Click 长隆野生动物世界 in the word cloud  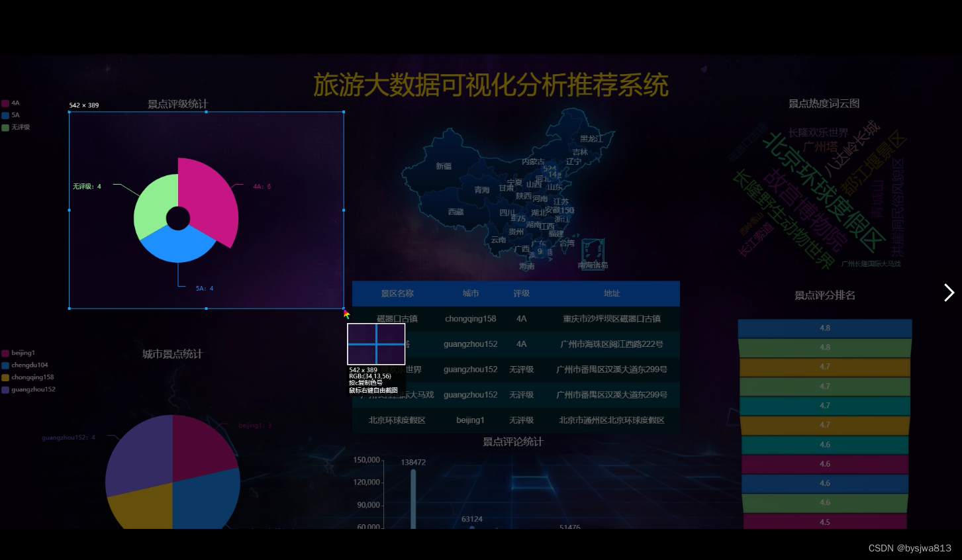tap(783, 220)
